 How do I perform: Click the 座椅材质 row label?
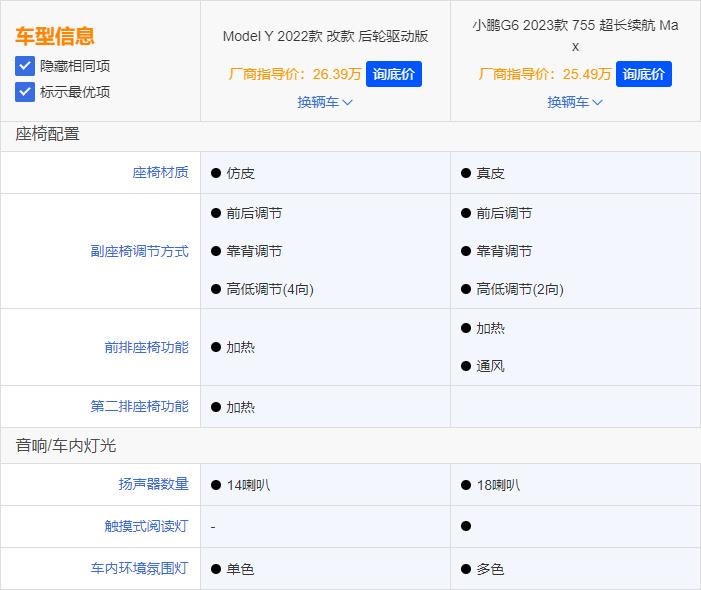160,173
